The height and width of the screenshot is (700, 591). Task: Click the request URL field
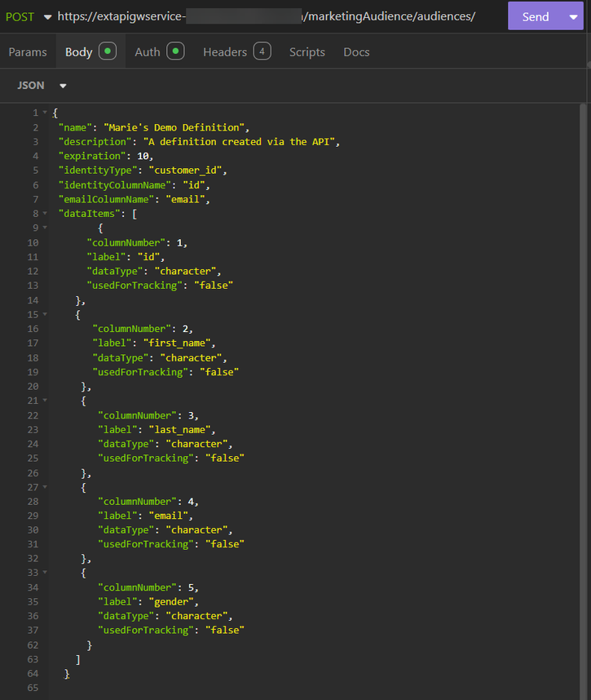(267, 16)
